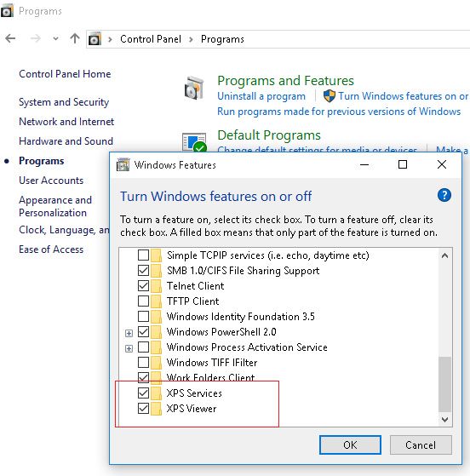This screenshot has width=470, height=476.
Task: Maximize the Windows Features dialog
Action: [x=403, y=164]
